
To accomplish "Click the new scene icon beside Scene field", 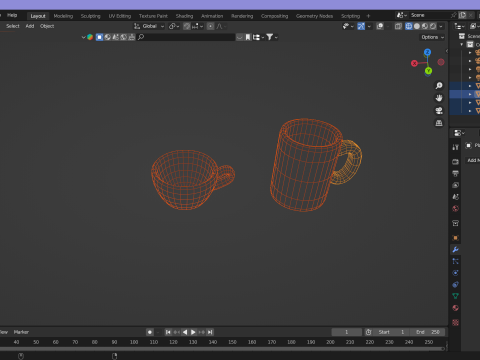I will 462,15.
